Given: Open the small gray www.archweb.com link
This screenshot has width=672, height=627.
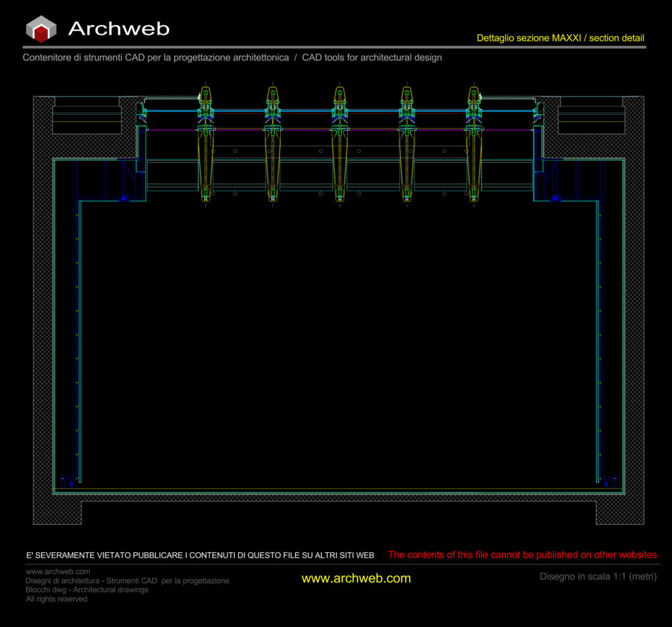Looking at the screenshot, I should coord(58,572).
